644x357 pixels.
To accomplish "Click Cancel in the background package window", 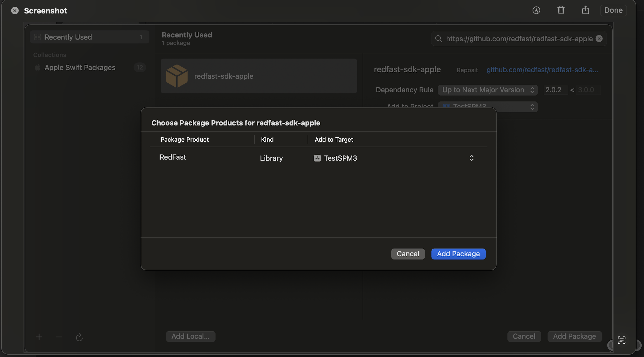I will click(524, 336).
